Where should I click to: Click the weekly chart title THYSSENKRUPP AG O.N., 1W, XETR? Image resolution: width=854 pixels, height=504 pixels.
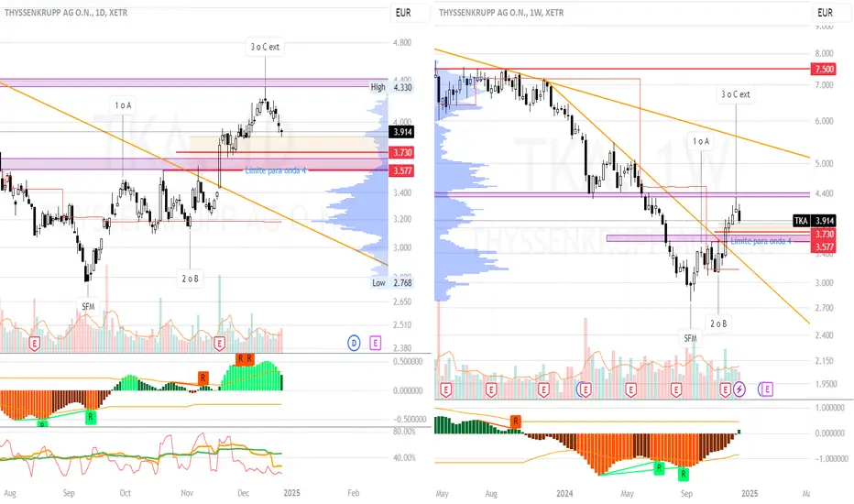click(501, 13)
